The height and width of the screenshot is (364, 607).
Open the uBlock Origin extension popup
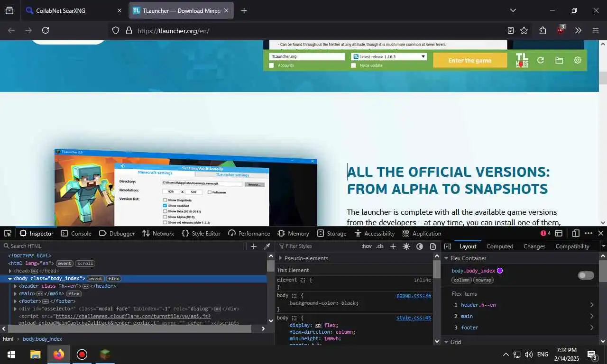click(x=561, y=30)
